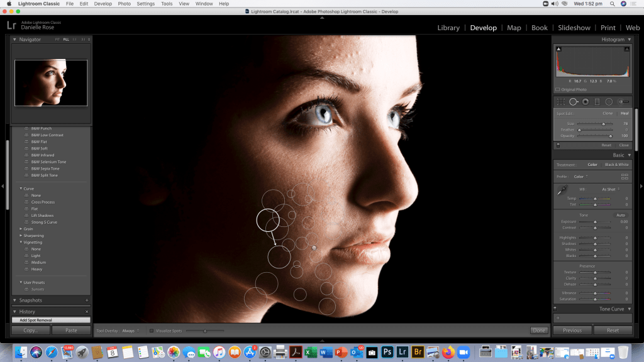Tick the Visualize Spots checkbox
Screen dimensions: 644x362
coord(152,331)
